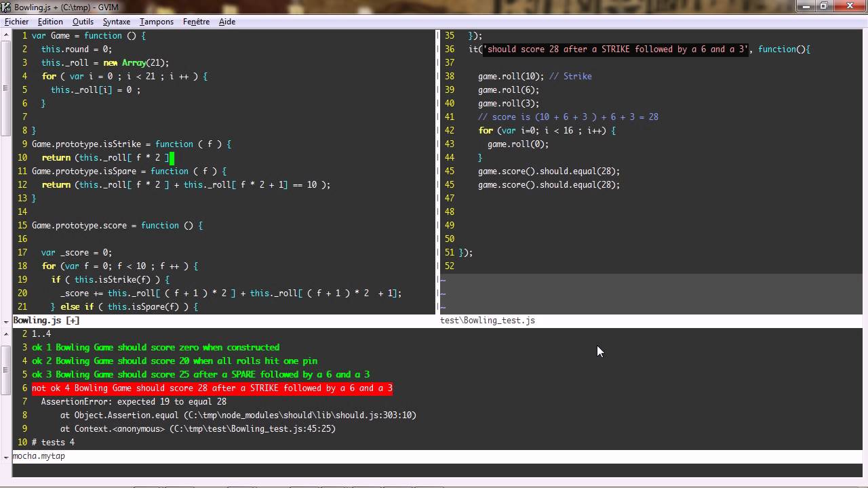Click line 'var _score = 0;'

(77, 253)
